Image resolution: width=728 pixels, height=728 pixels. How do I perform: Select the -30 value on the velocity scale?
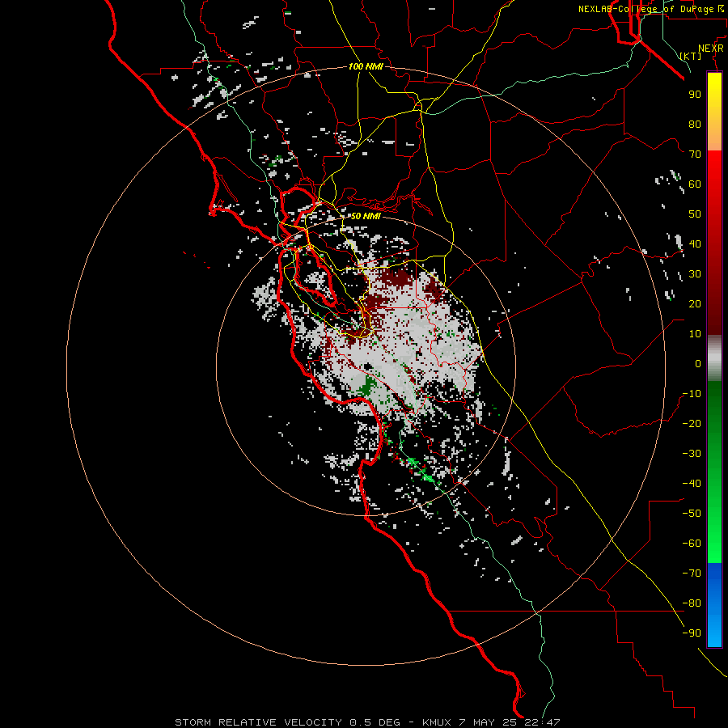(692, 454)
